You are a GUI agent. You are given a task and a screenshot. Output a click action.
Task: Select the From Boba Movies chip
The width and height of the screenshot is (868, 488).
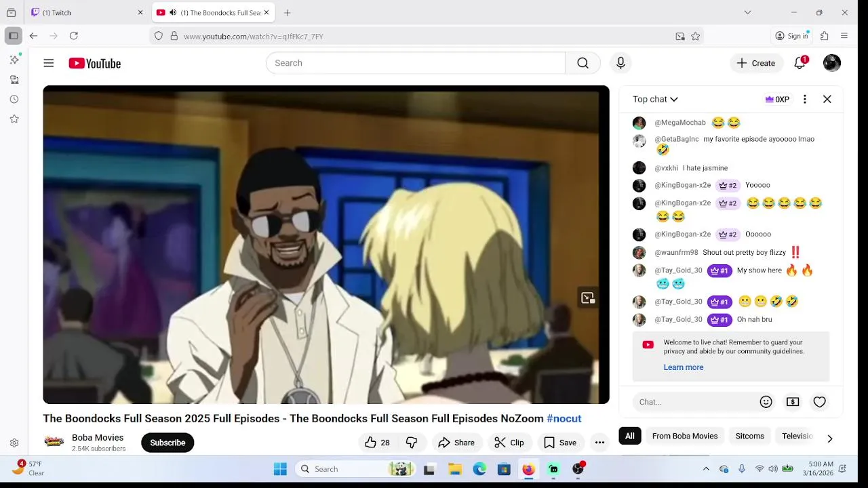click(x=685, y=436)
